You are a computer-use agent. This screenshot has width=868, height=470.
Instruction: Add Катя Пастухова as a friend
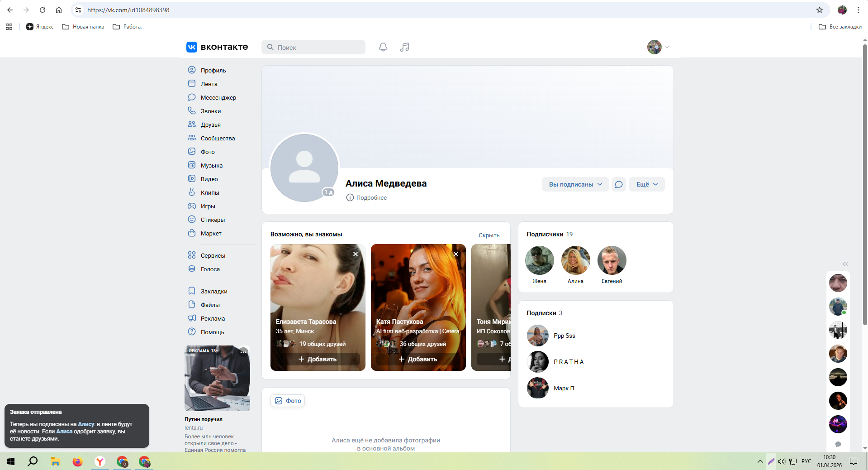pyautogui.click(x=418, y=359)
